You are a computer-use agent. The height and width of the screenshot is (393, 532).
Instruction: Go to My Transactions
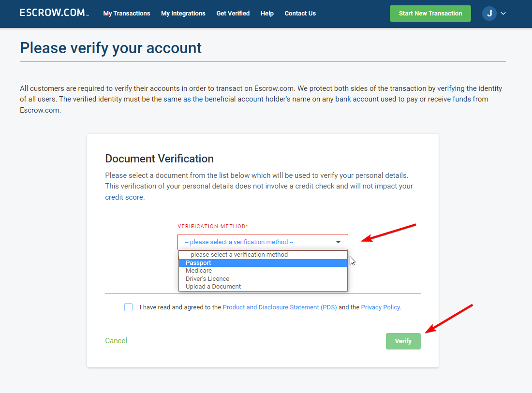[127, 14]
